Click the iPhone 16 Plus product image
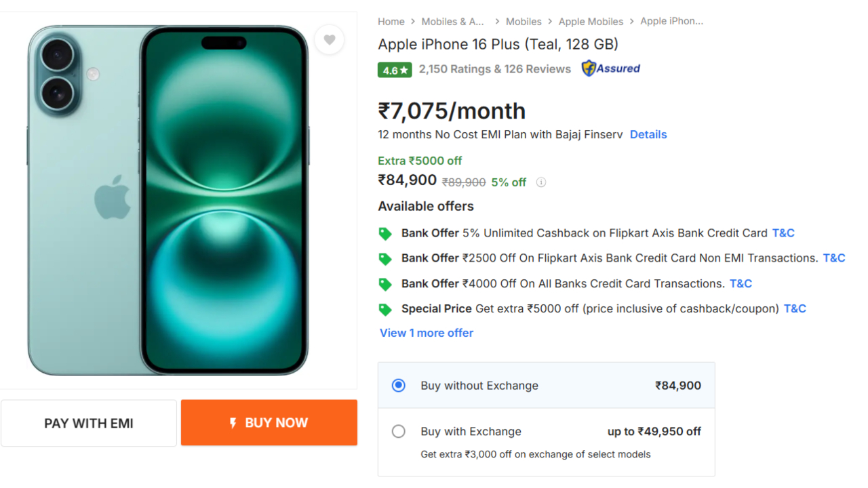Image resolution: width=868 pixels, height=488 pixels. (168, 200)
